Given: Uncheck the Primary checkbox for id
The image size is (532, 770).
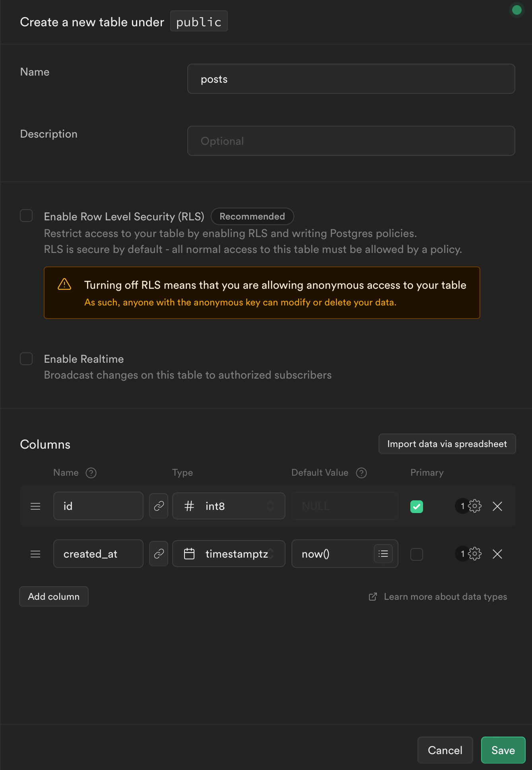Looking at the screenshot, I should pyautogui.click(x=417, y=506).
